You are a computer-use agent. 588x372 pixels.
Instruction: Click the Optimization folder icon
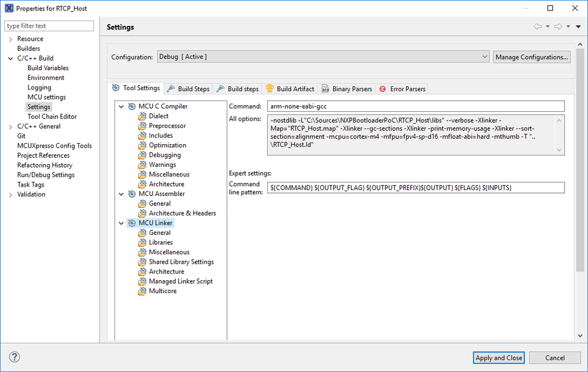[x=142, y=145]
